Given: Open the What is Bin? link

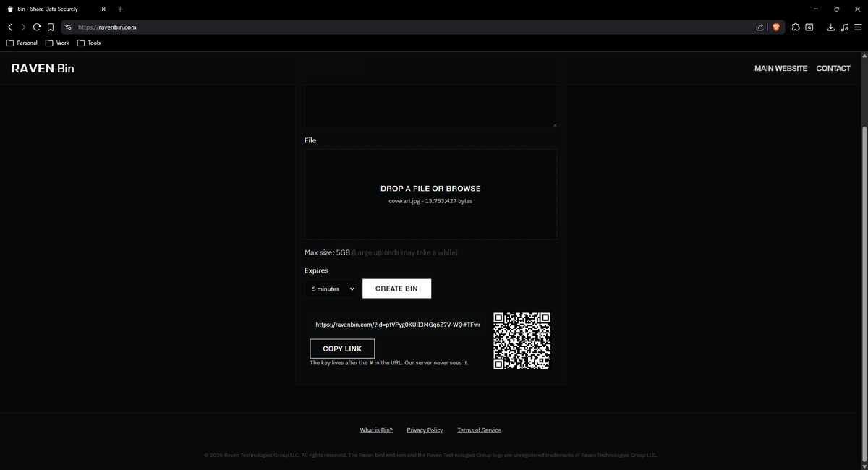Looking at the screenshot, I should point(376,430).
